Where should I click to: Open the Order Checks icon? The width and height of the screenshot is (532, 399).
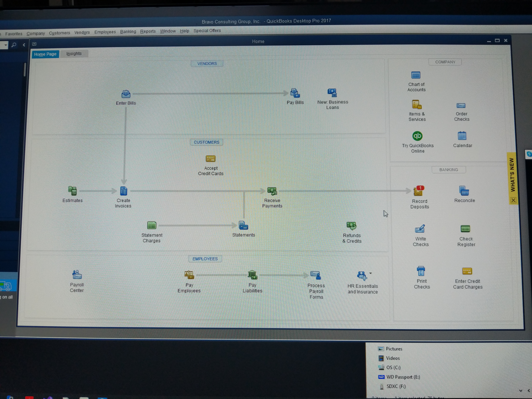[x=461, y=106]
